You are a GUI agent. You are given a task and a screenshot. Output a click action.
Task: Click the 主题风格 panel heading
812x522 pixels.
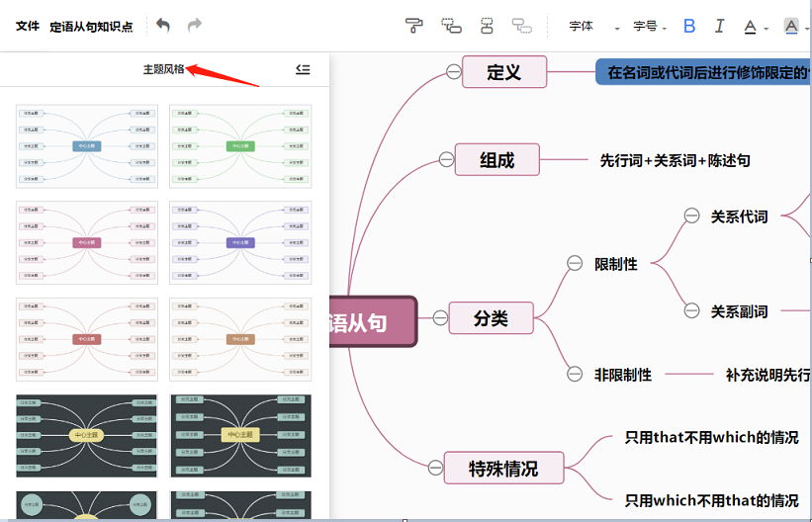pos(163,69)
